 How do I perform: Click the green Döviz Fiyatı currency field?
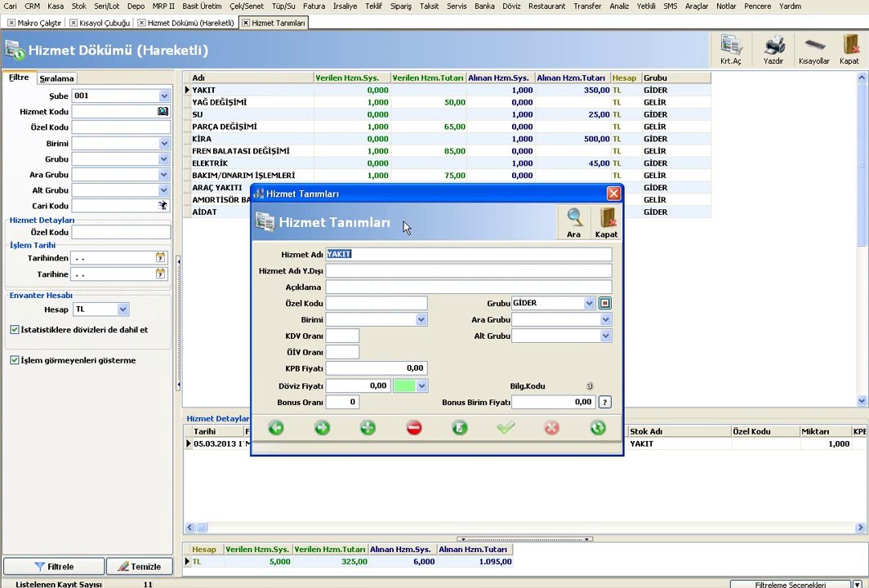(x=404, y=385)
